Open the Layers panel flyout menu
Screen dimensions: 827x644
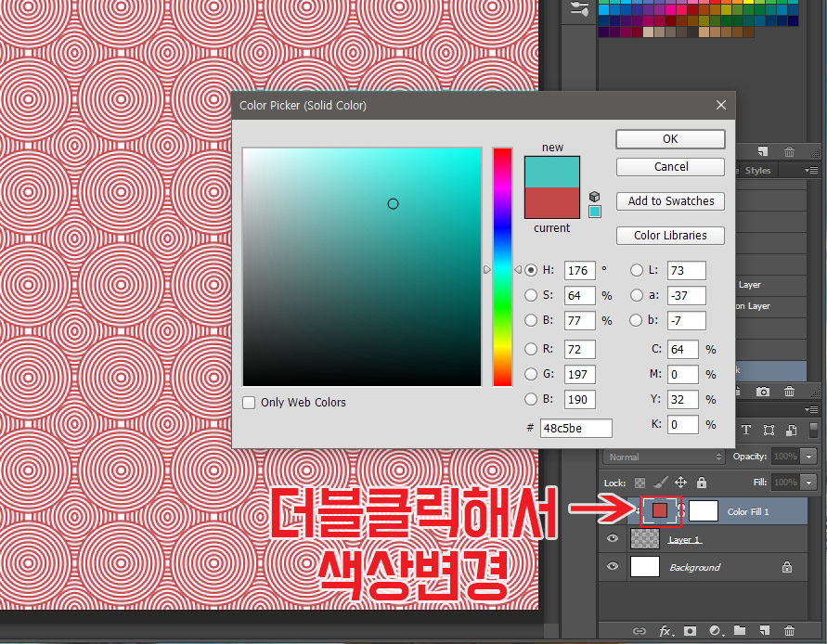tap(811, 409)
